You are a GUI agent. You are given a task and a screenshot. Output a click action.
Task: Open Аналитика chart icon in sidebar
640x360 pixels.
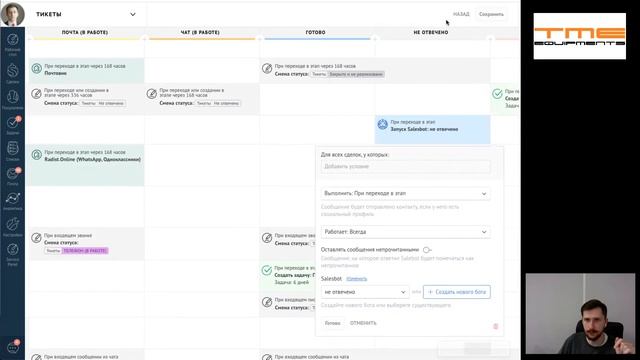(13, 201)
